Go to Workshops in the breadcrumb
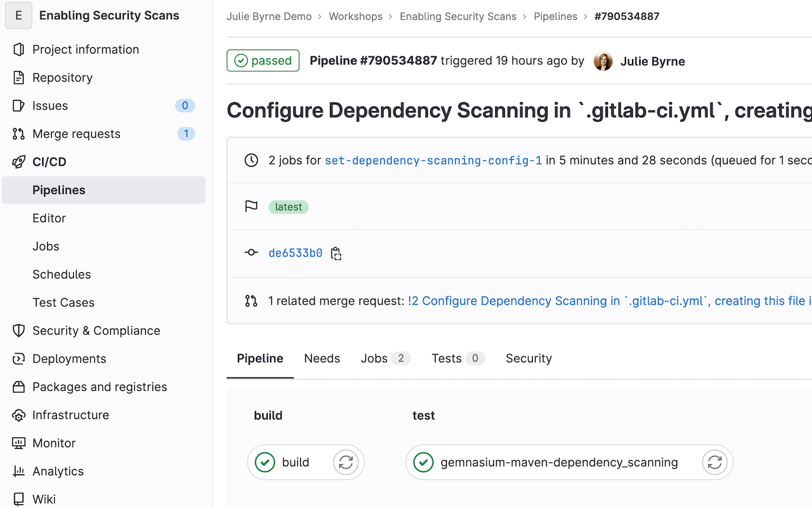 (355, 16)
